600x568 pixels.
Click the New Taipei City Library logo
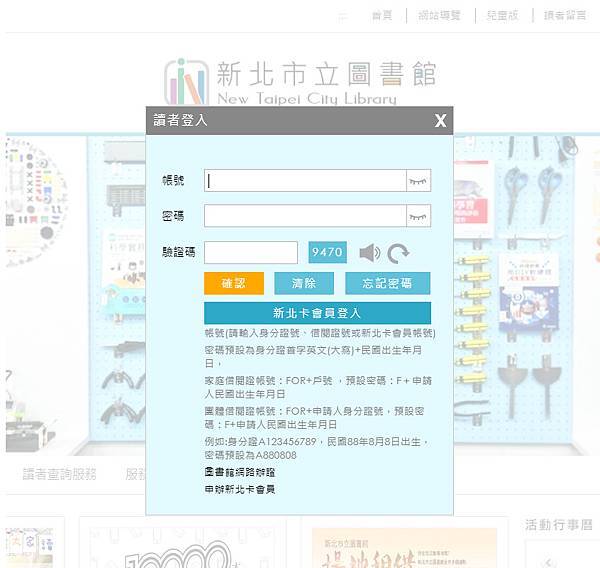tap(300, 83)
